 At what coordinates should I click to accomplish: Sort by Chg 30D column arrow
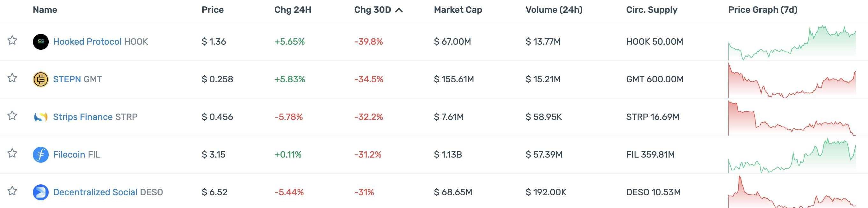point(399,10)
